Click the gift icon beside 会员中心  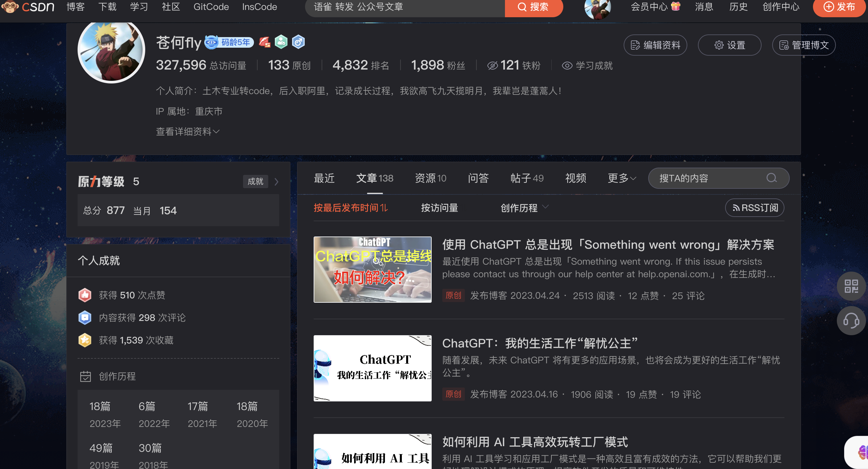[675, 6]
